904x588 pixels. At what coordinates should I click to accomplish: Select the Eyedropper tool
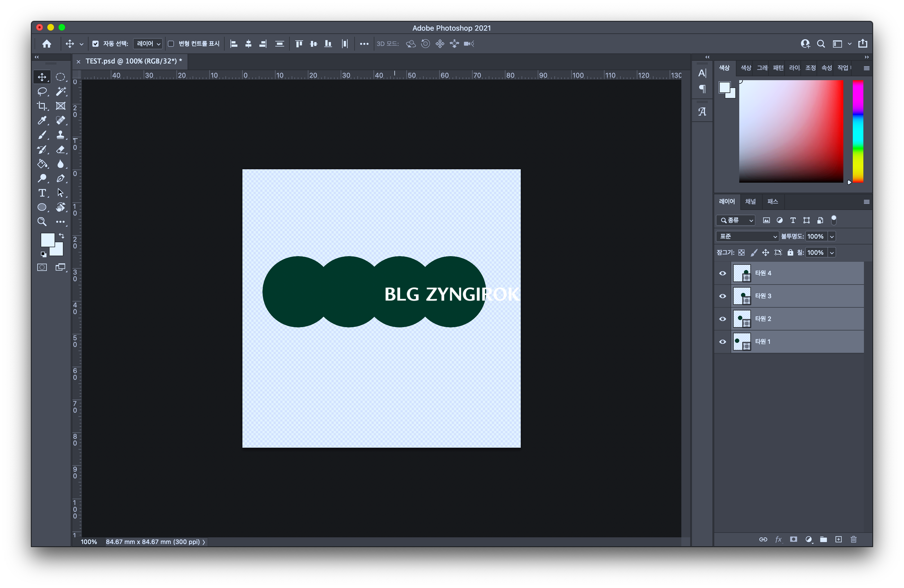tap(42, 120)
